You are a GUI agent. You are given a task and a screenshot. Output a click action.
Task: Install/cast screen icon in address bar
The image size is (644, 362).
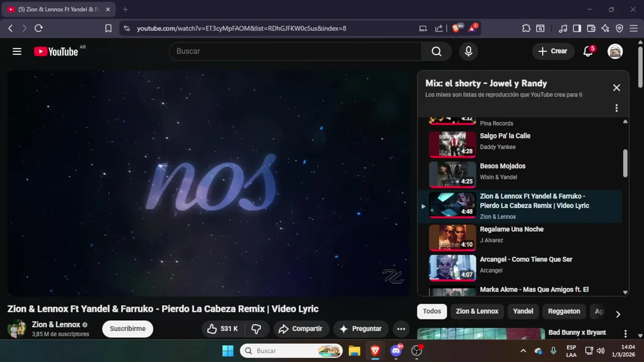coord(423,28)
